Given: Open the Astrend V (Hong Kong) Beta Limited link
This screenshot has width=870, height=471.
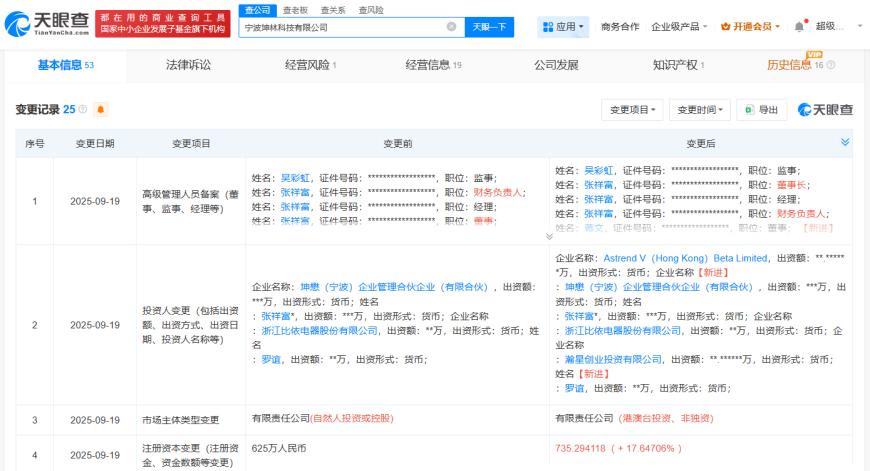Looking at the screenshot, I should click(685, 258).
